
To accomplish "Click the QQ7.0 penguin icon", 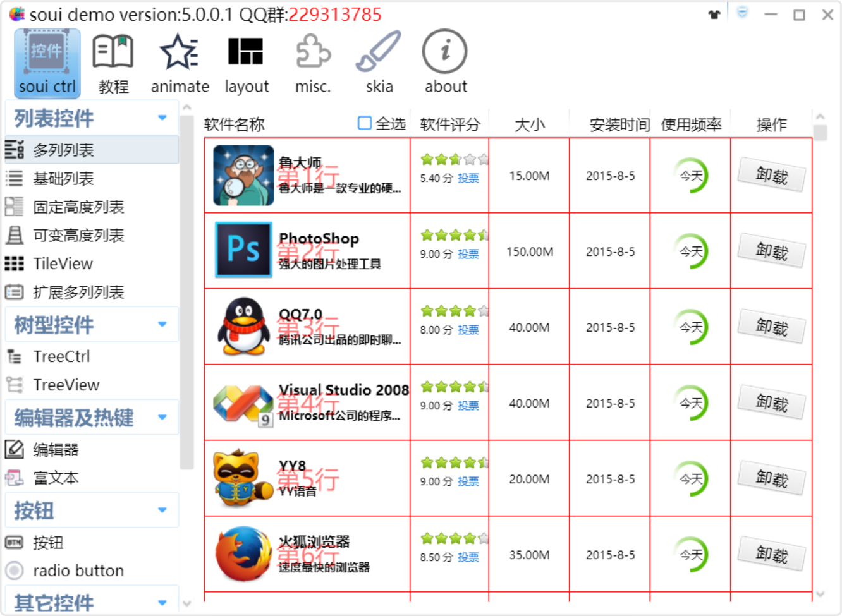I will (x=243, y=327).
